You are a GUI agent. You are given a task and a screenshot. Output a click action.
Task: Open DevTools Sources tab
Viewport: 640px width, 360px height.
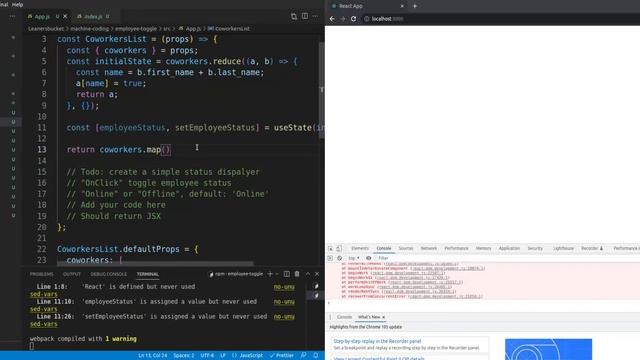pyautogui.click(x=406, y=248)
